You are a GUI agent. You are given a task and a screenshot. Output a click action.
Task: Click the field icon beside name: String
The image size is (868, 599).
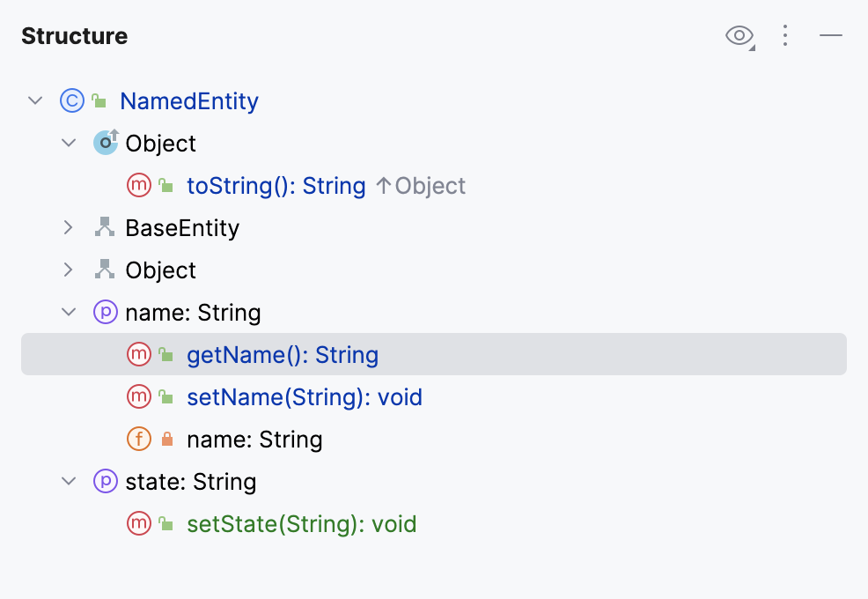[x=139, y=439]
